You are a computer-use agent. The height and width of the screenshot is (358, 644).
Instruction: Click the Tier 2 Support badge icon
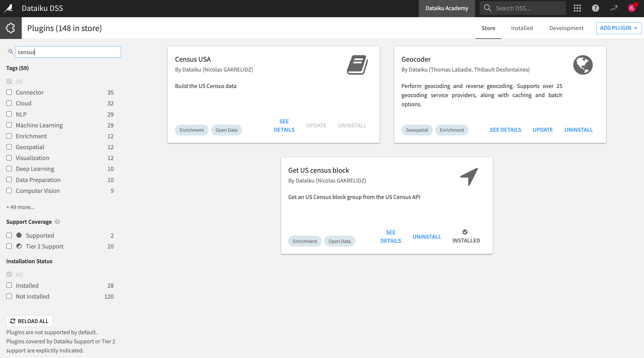[19, 246]
